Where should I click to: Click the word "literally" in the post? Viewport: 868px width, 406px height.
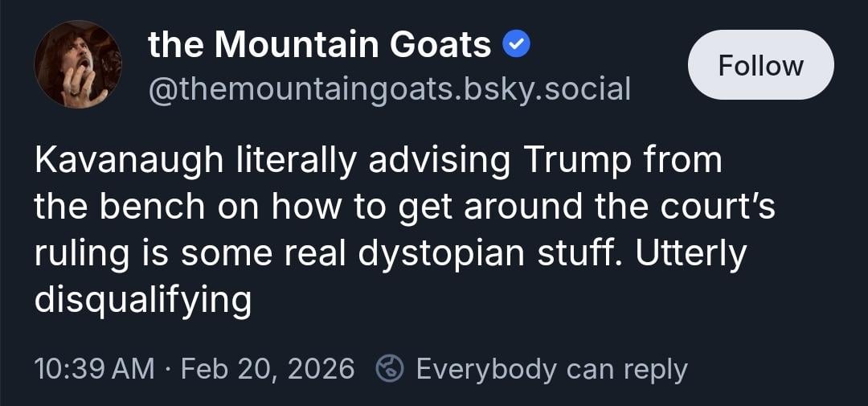(x=295, y=161)
